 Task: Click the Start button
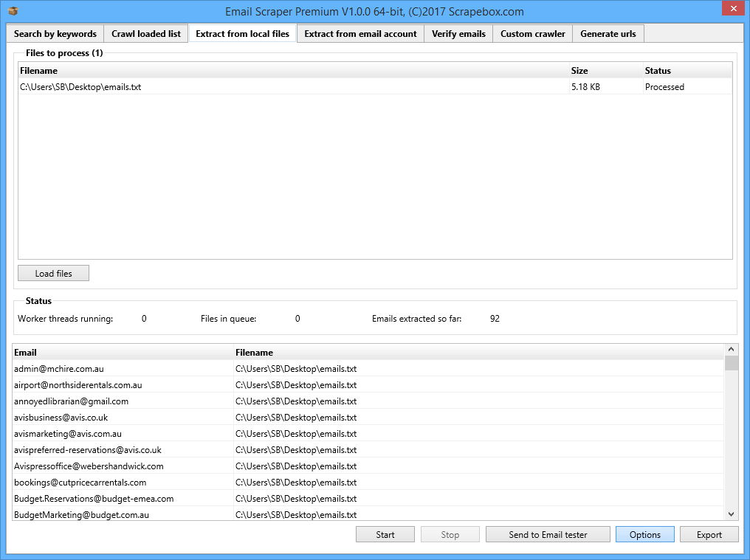[385, 534]
